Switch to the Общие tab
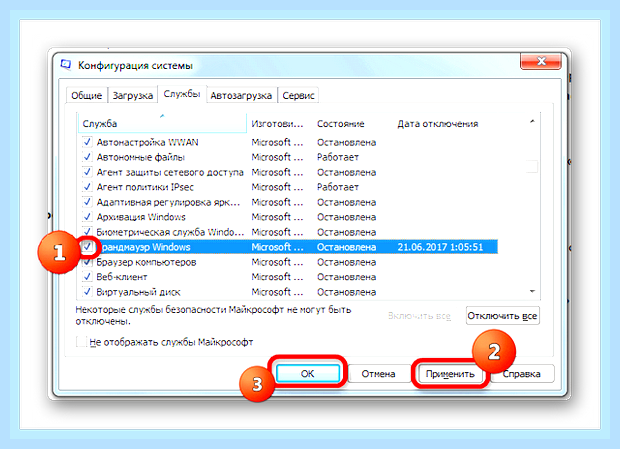The width and height of the screenshot is (620, 449). [x=87, y=95]
